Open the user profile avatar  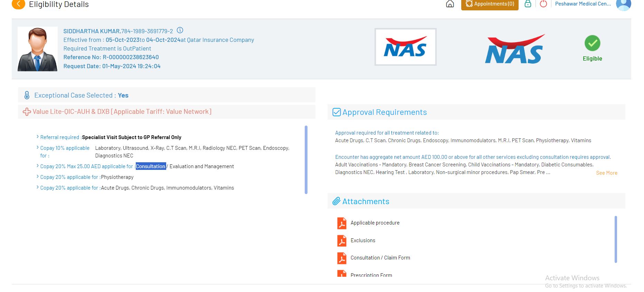623,4
